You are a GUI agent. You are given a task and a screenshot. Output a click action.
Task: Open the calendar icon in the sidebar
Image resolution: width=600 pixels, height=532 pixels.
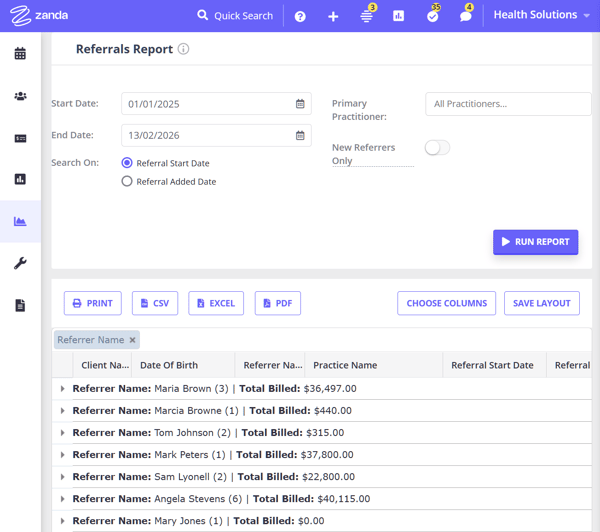pos(20,54)
